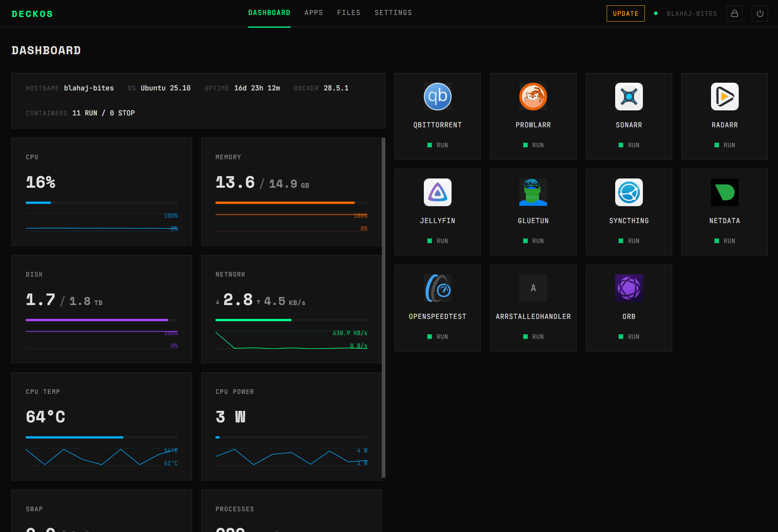This screenshot has width=778, height=532.
Task: Click the 13.6 memory used value
Action: [235, 182]
